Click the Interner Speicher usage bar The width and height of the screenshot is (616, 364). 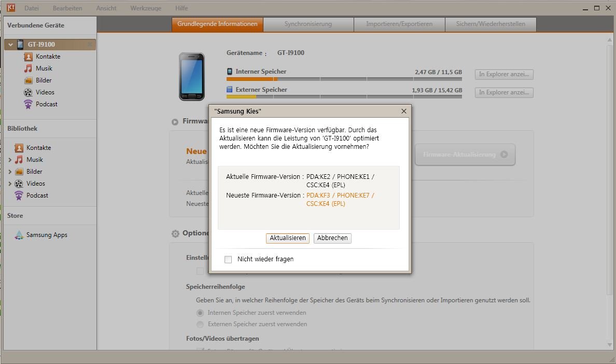coord(344,79)
